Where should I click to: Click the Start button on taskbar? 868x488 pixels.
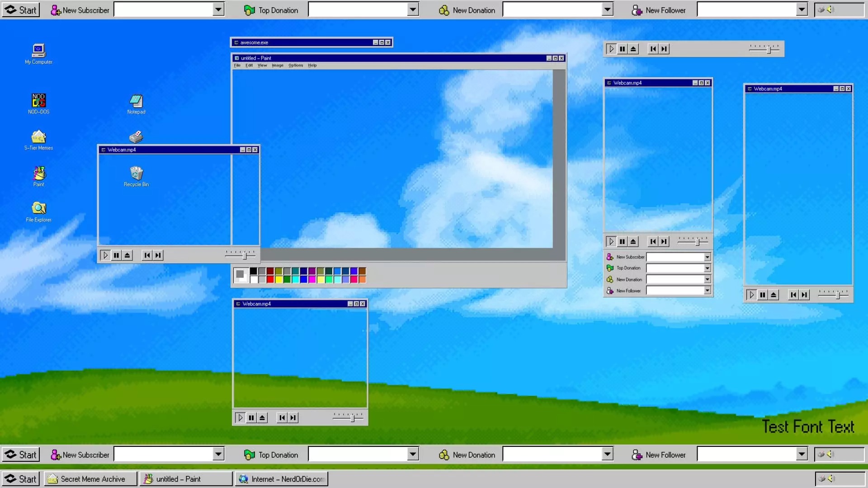point(21,479)
